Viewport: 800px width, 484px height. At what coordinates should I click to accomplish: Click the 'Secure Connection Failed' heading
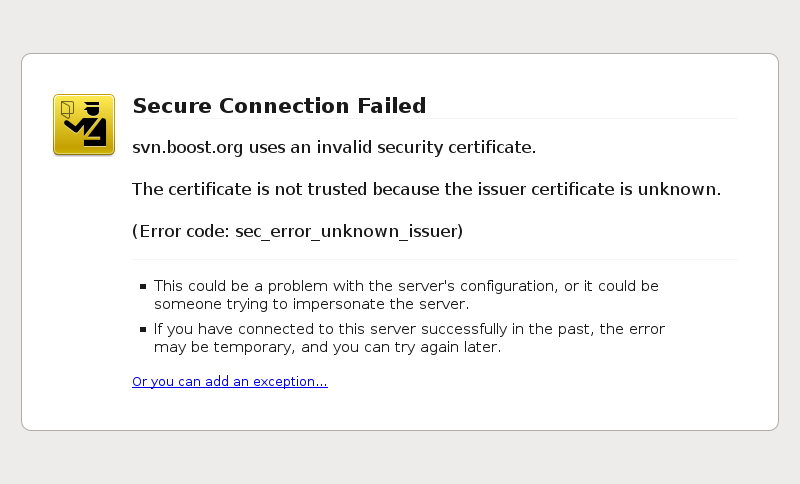tap(279, 106)
